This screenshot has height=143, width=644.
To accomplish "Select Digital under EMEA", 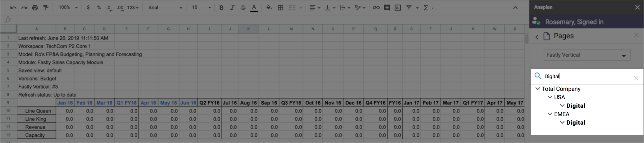I will (576, 123).
